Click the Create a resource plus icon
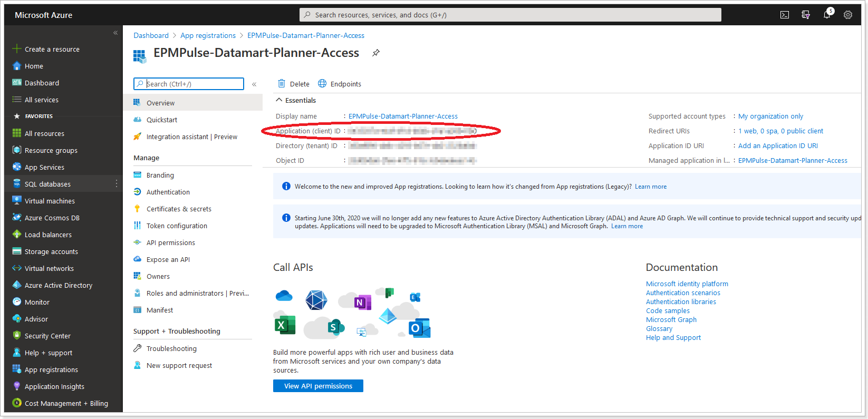This screenshot has width=868, height=419. click(x=17, y=48)
